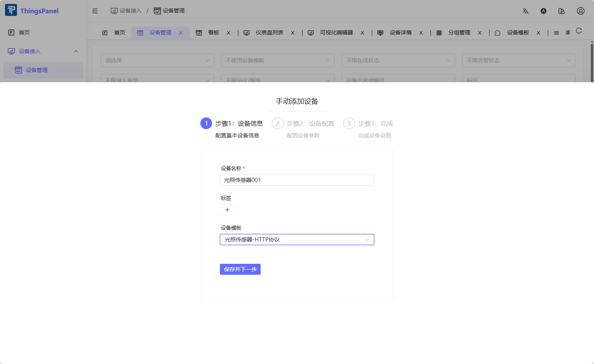The height and width of the screenshot is (364, 594).
Task: Close the 设备管理 tab
Action: [181, 33]
